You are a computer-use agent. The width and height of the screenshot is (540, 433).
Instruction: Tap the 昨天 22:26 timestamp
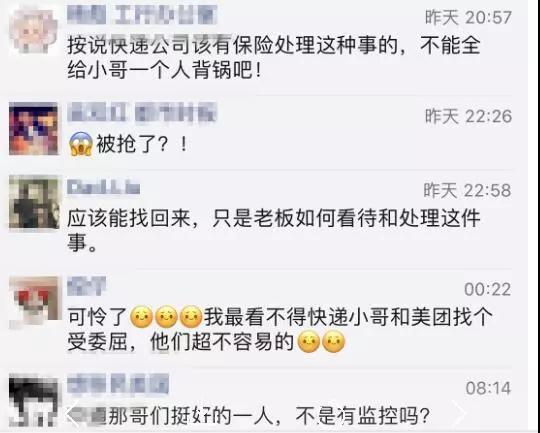pos(468,116)
